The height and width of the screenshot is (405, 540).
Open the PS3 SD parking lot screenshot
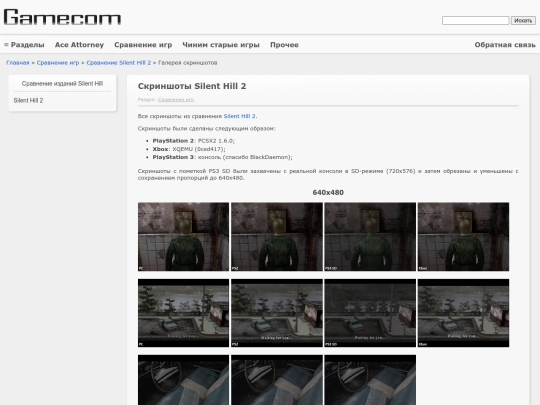point(370,313)
